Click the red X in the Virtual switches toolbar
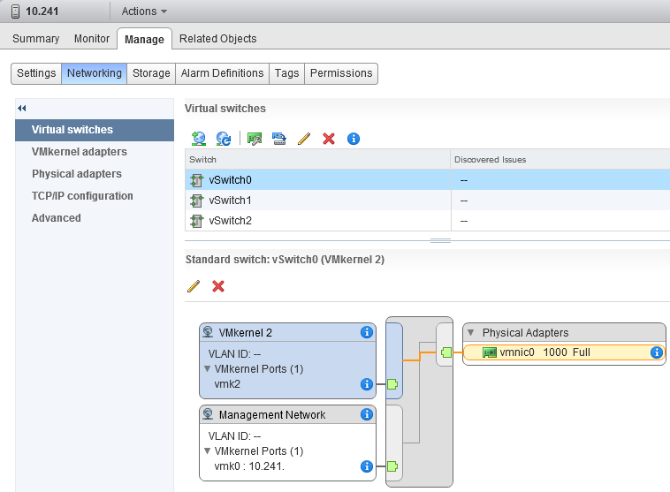Viewport: 670px width, 492px height. (328, 139)
